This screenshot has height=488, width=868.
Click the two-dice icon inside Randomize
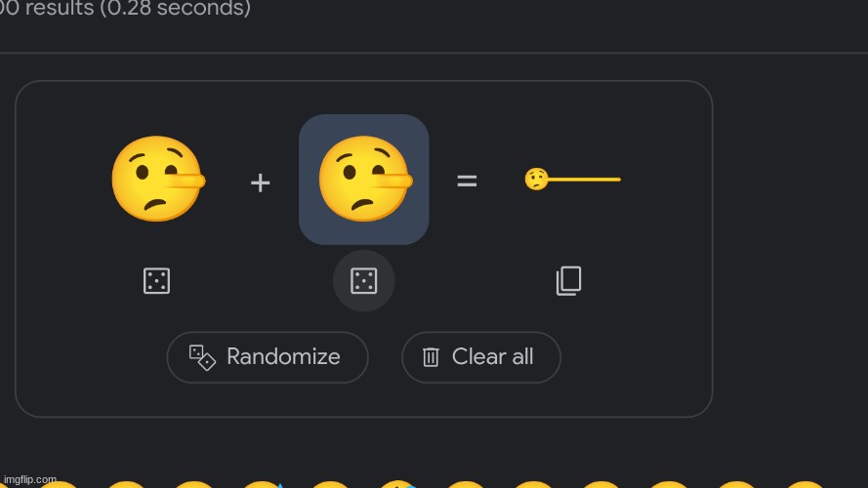click(x=202, y=357)
